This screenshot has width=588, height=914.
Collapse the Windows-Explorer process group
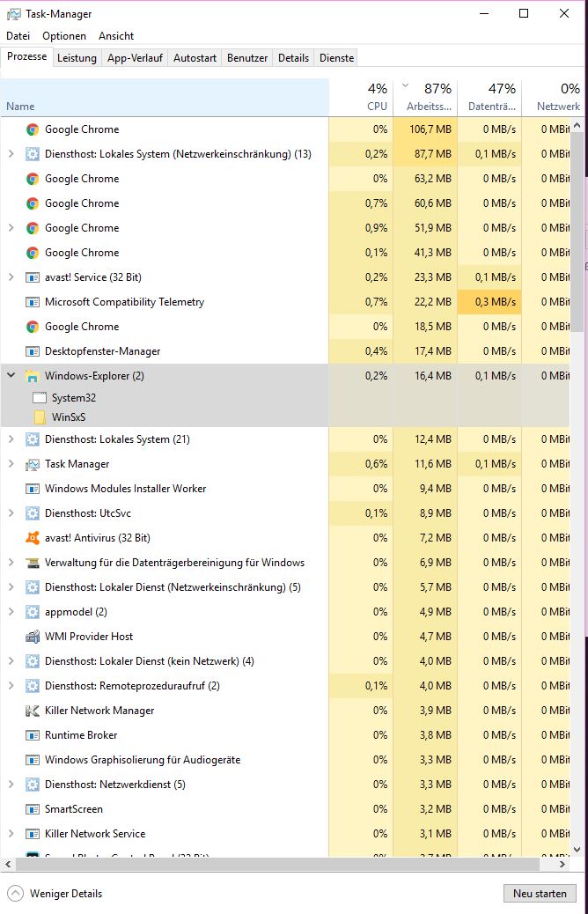[x=11, y=375]
